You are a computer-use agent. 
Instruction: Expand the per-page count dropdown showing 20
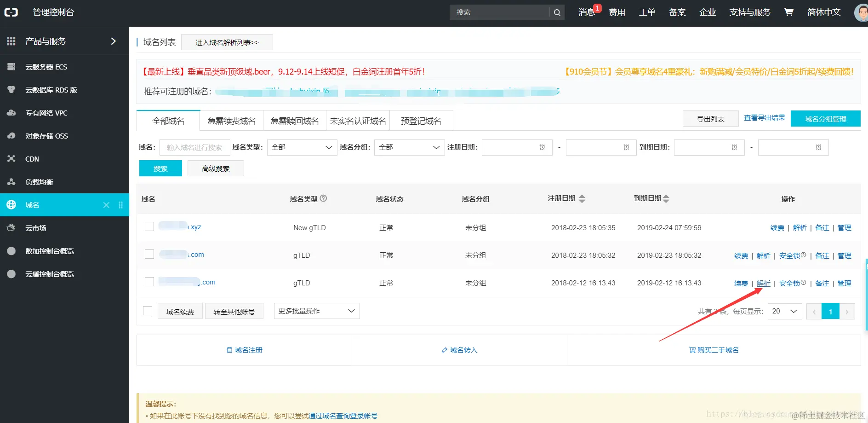pos(784,311)
